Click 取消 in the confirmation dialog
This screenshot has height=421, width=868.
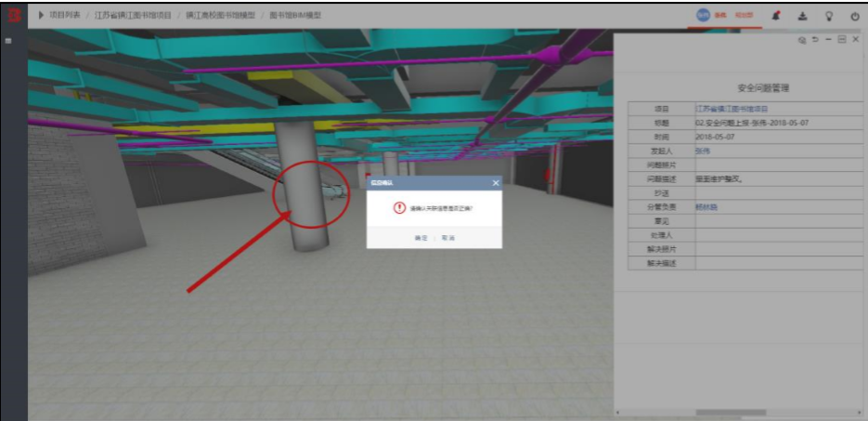click(x=447, y=238)
